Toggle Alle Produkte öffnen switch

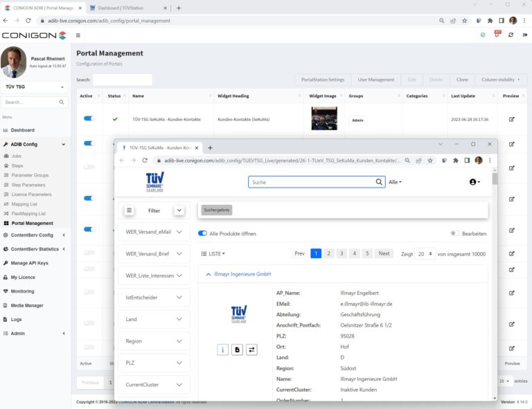click(202, 233)
